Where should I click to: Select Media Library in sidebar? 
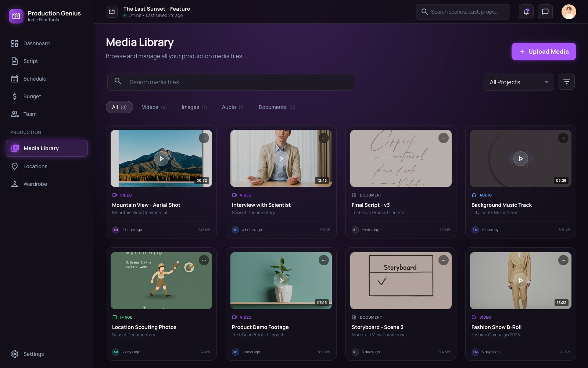(47, 148)
